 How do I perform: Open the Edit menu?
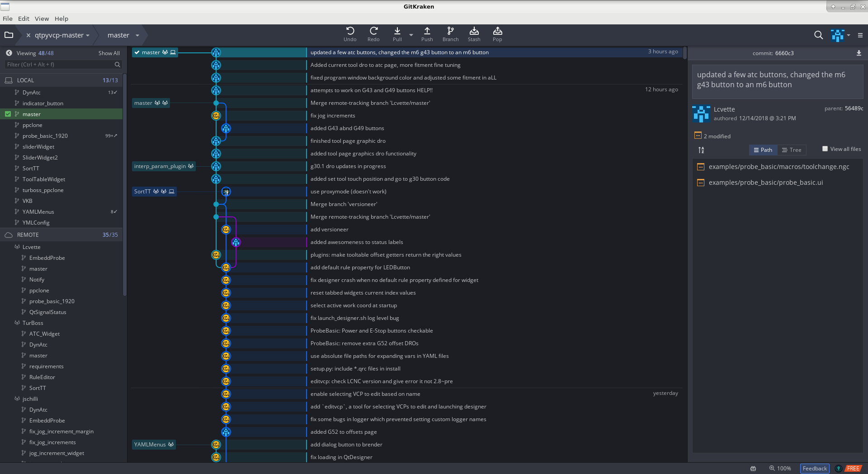tap(24, 19)
